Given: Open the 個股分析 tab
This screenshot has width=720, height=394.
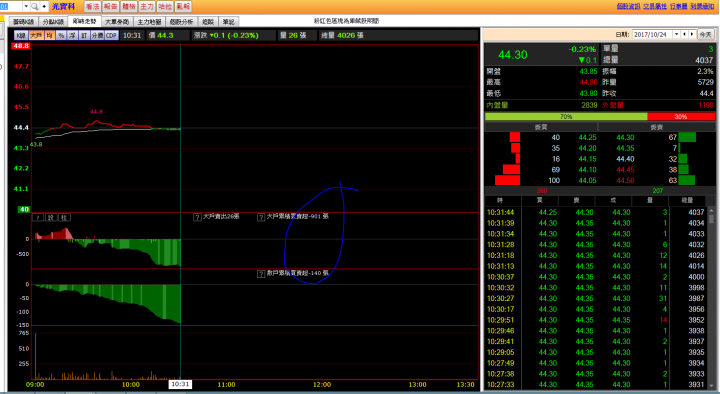Looking at the screenshot, I should point(181,22).
